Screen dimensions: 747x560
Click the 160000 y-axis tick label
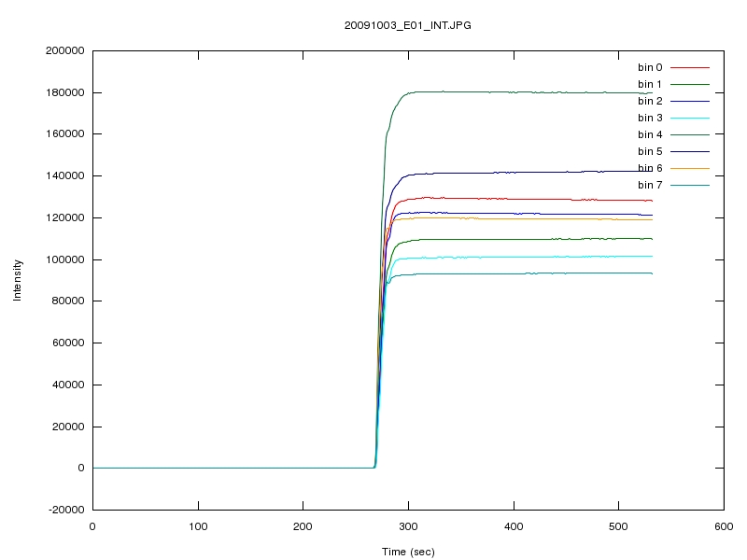tap(64, 133)
